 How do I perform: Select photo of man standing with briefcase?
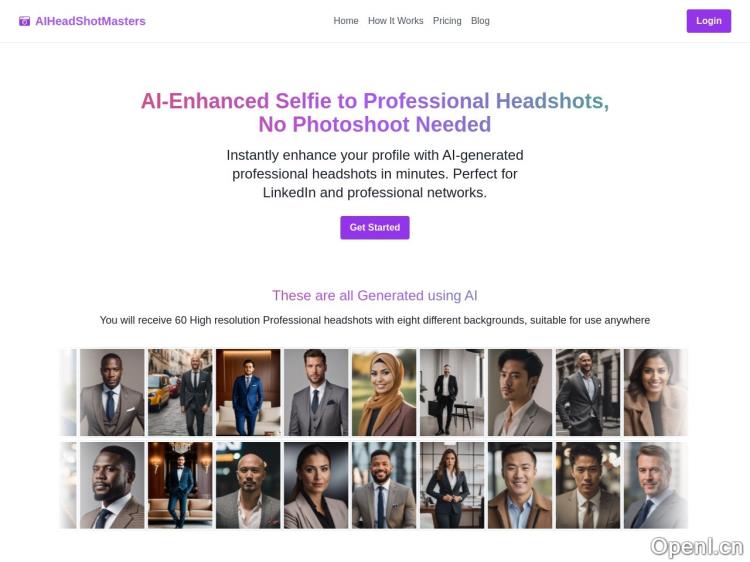tap(452, 392)
